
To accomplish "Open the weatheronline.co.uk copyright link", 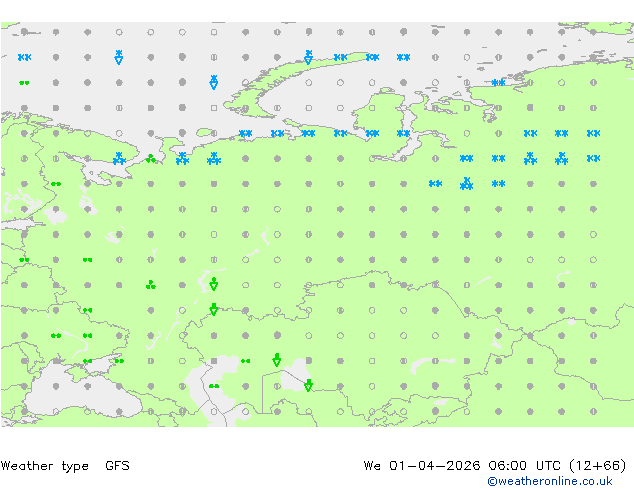I will 550,481.
